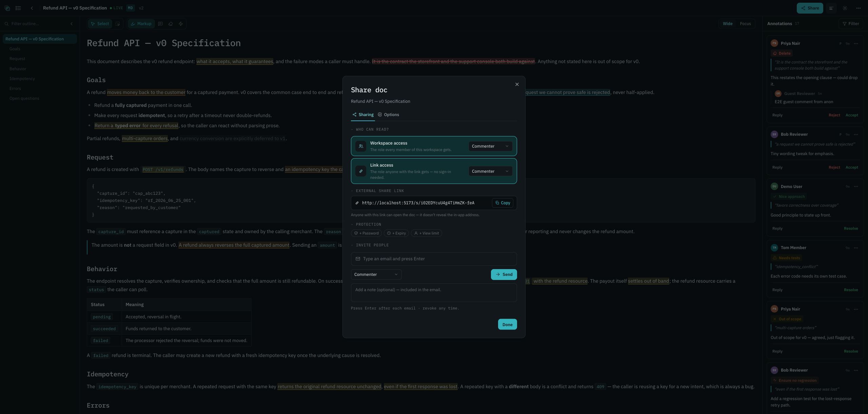Reject Bob Reviewer's wording tweak
This screenshot has width=868, height=414.
coord(834,167)
